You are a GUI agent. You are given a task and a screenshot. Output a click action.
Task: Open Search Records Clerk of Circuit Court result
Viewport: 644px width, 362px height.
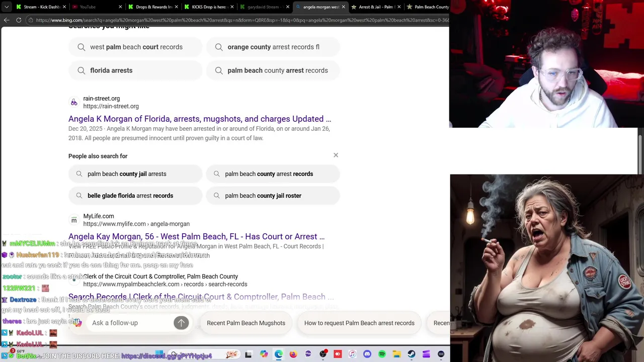coord(201,297)
